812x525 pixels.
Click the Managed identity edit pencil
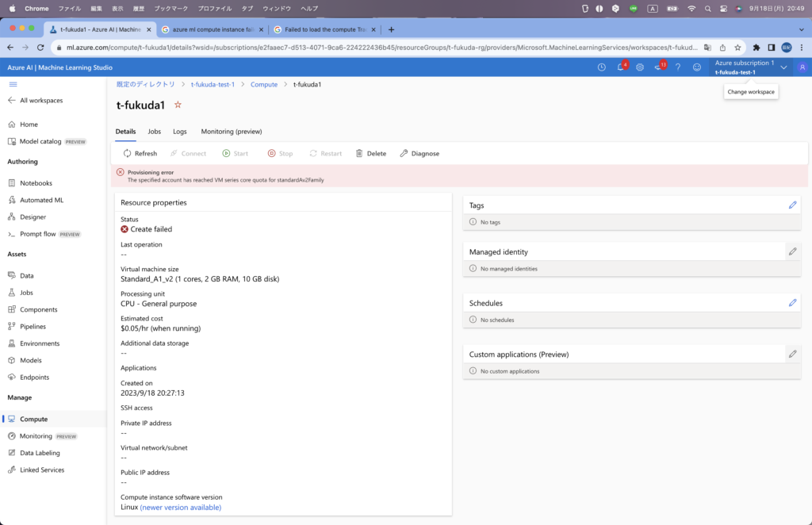792,251
